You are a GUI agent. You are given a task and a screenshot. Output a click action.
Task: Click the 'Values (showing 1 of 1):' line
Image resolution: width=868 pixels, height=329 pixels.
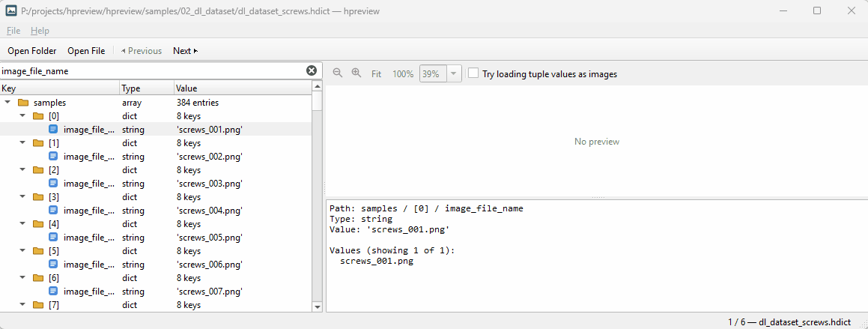tap(392, 251)
